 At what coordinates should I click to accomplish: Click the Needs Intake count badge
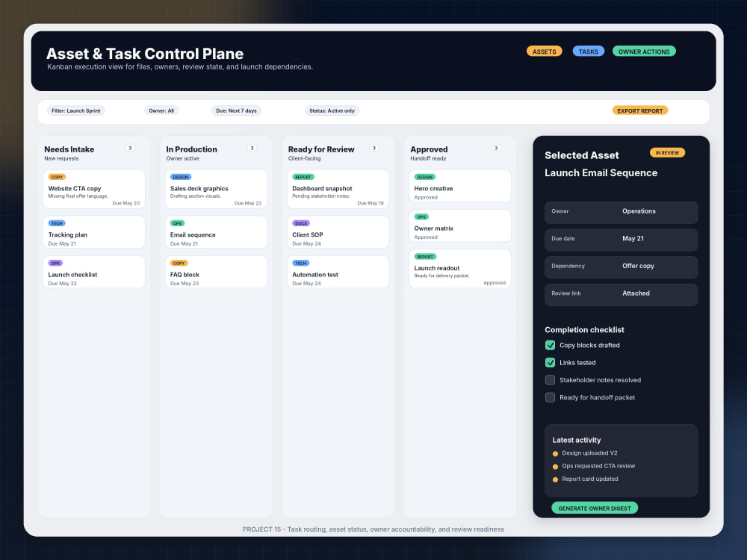[130, 148]
